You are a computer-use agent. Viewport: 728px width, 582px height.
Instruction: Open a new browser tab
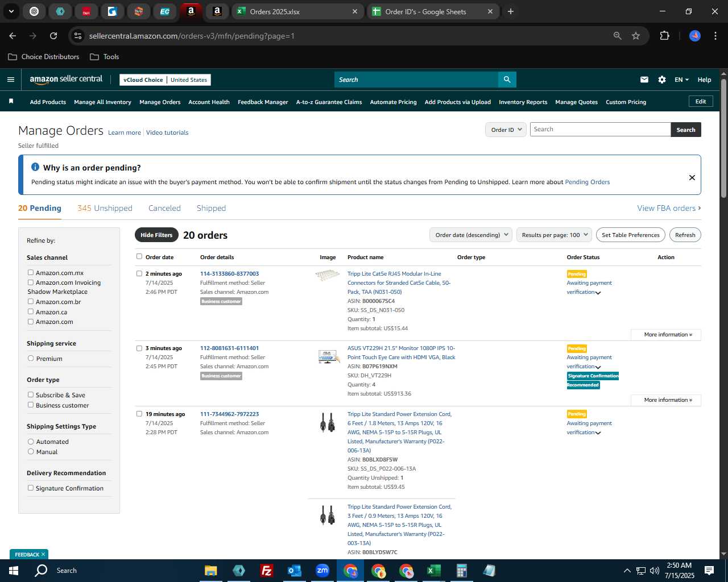point(511,11)
